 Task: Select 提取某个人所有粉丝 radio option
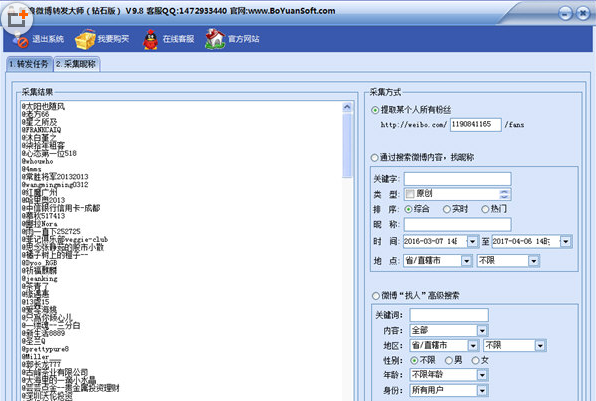(375, 110)
